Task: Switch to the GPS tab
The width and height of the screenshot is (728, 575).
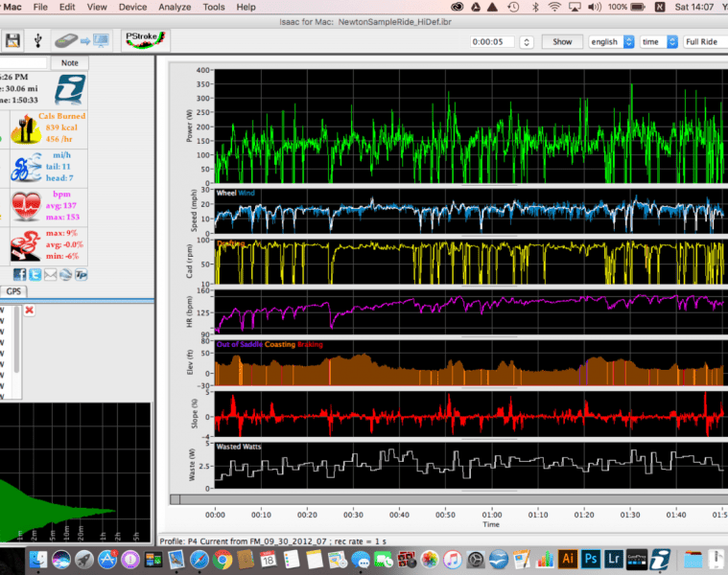Action: [x=14, y=291]
